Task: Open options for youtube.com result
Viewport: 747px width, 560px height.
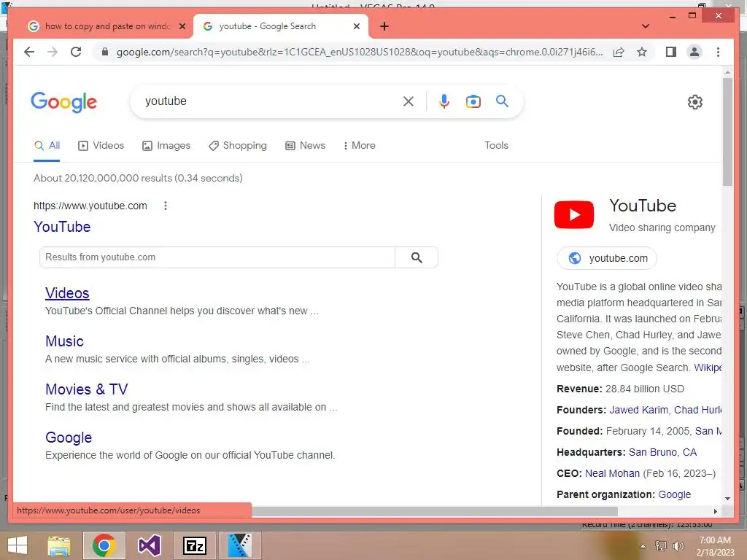Action: point(166,206)
